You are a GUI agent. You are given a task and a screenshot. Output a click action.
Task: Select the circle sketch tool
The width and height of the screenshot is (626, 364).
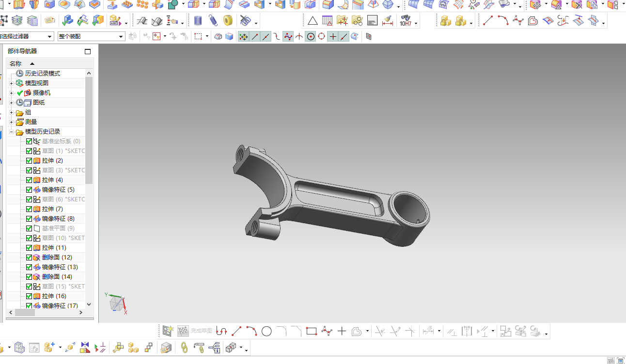(x=266, y=331)
